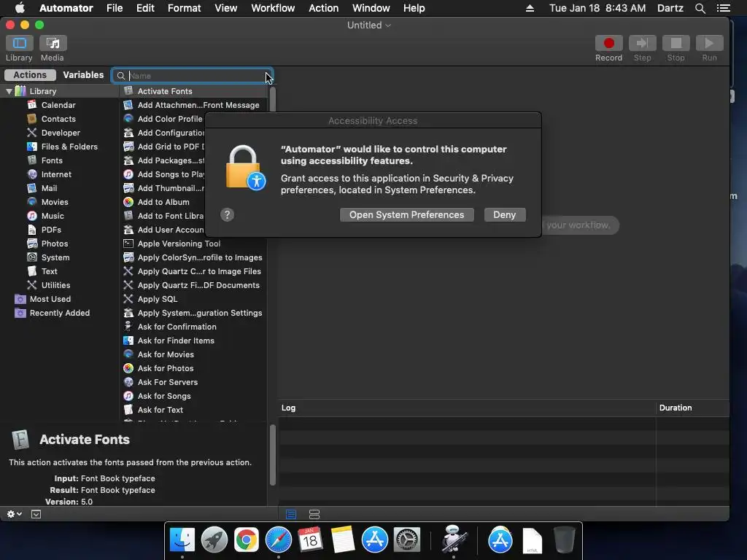Click the Step toolbar icon
The image size is (747, 560).
tap(642, 43)
